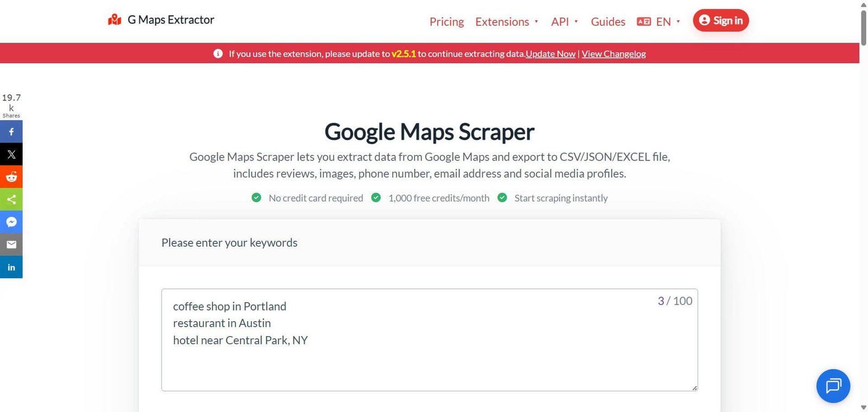Share page by email icon

(11, 244)
